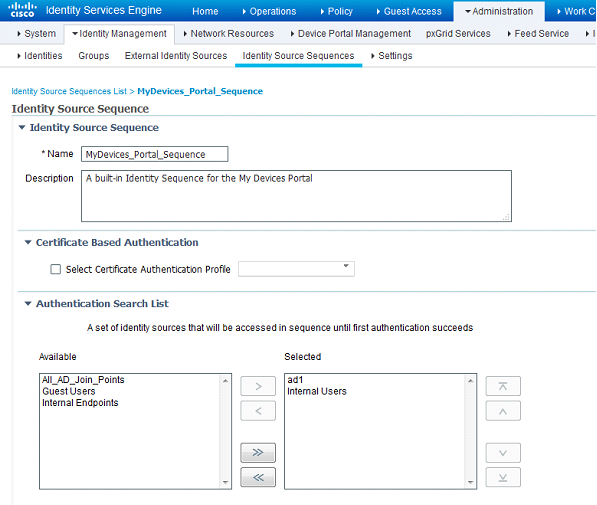Go back to Identity Source Sequences List
This screenshot has width=597, height=505.
(x=69, y=91)
